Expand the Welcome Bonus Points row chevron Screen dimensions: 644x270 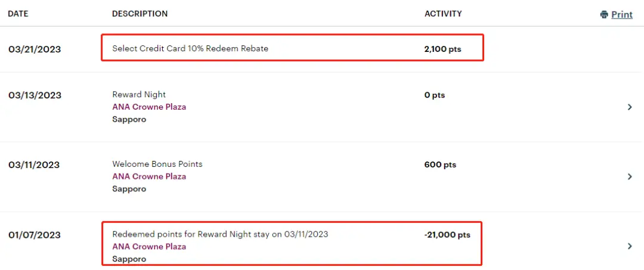tap(630, 176)
